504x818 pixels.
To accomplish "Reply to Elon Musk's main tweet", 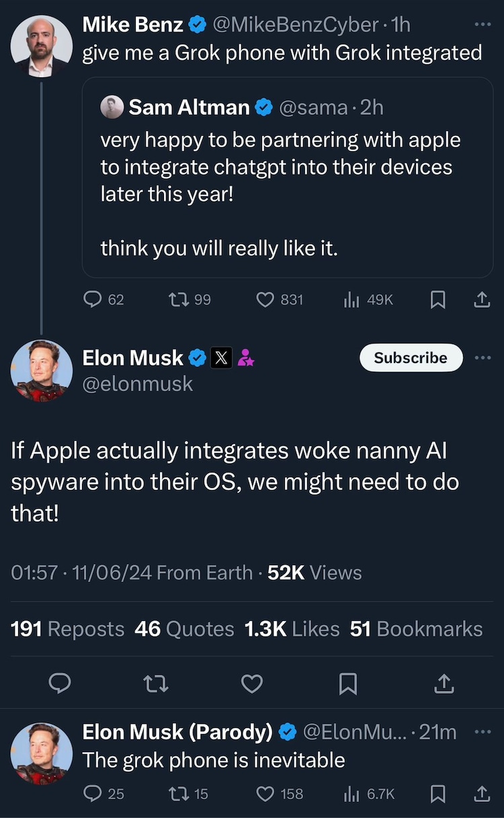I will pos(61,684).
